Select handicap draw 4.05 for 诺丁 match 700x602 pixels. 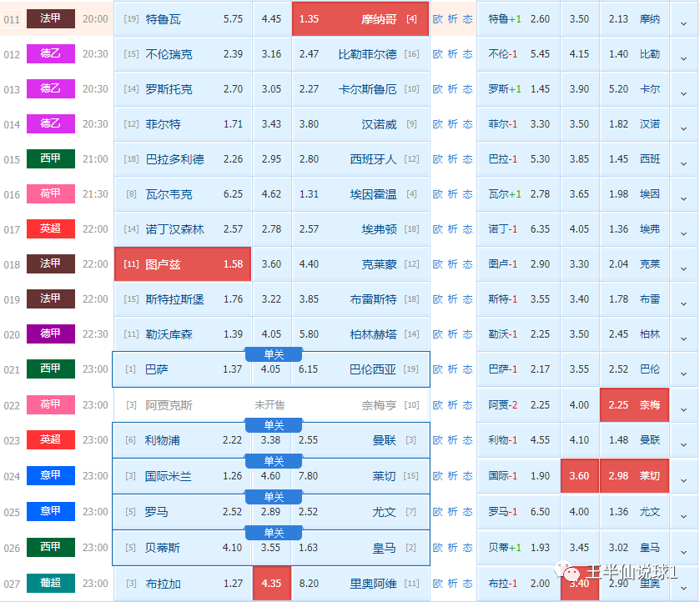coord(580,229)
